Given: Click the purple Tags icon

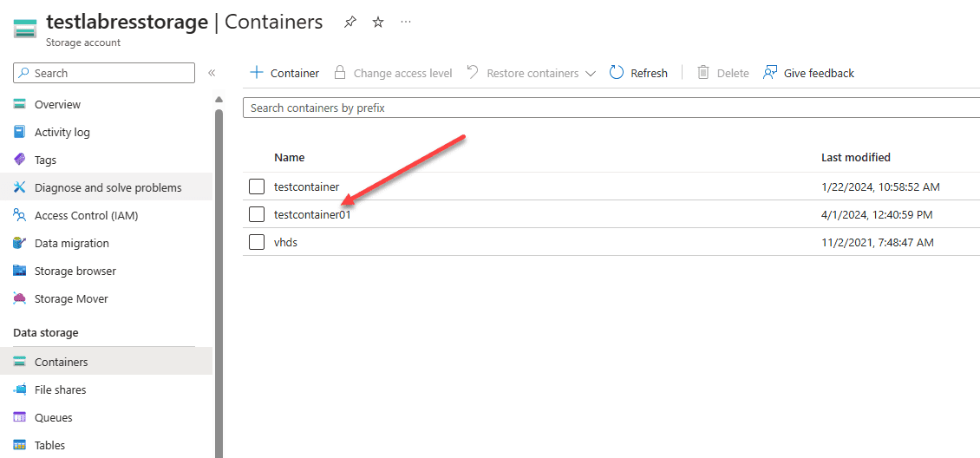Looking at the screenshot, I should coord(19,160).
